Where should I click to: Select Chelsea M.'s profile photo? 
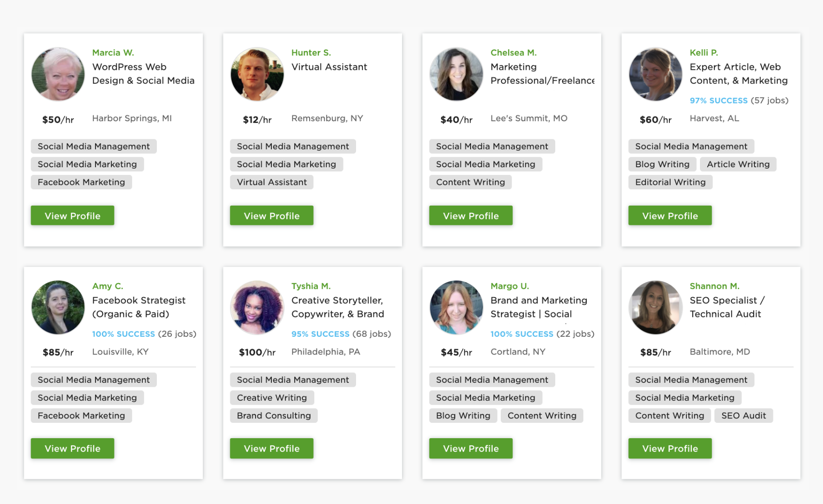[456, 74]
